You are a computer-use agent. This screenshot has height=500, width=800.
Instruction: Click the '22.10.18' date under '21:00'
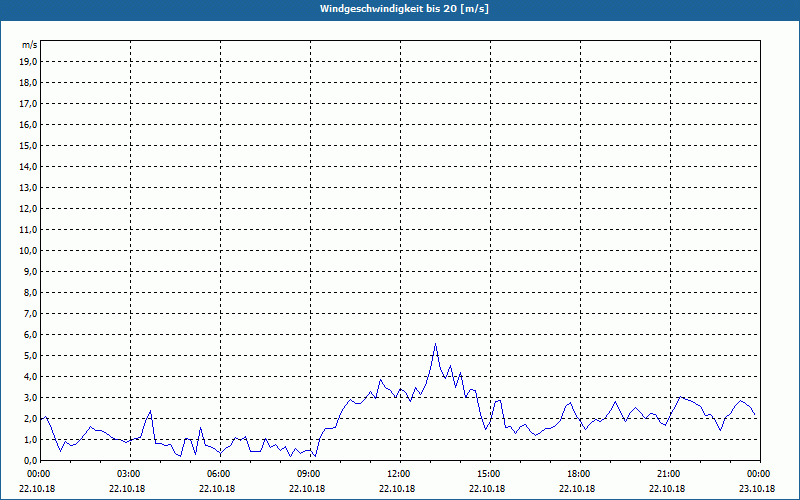pyautogui.click(x=667, y=488)
